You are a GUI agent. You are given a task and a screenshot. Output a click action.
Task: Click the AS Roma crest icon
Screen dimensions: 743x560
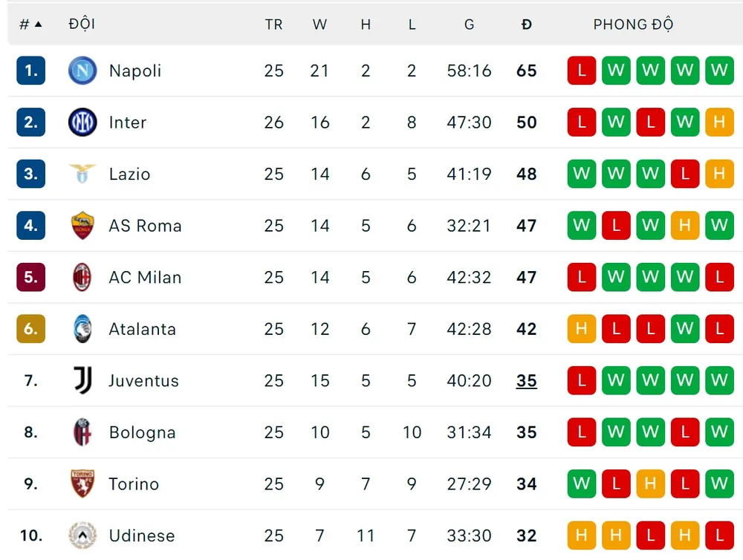(82, 226)
